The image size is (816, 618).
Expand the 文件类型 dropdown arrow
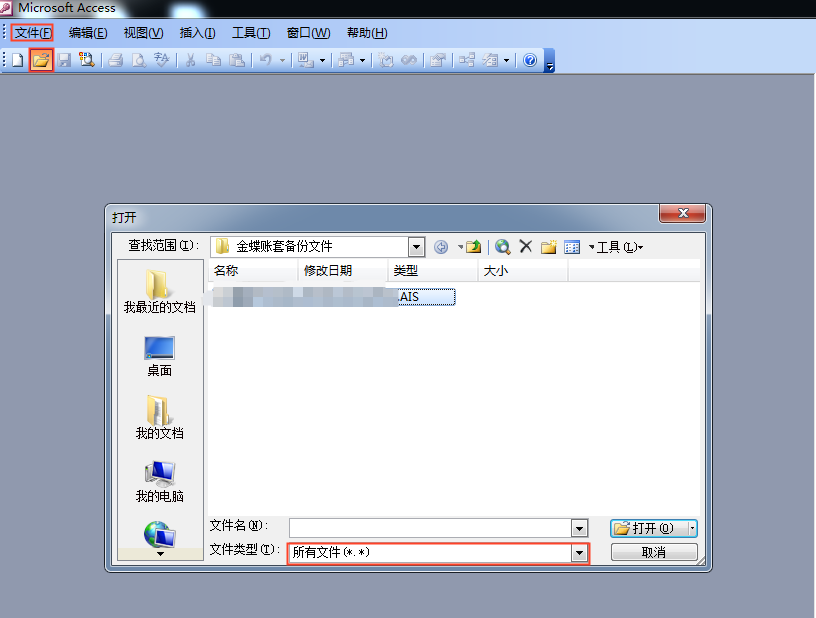point(578,553)
